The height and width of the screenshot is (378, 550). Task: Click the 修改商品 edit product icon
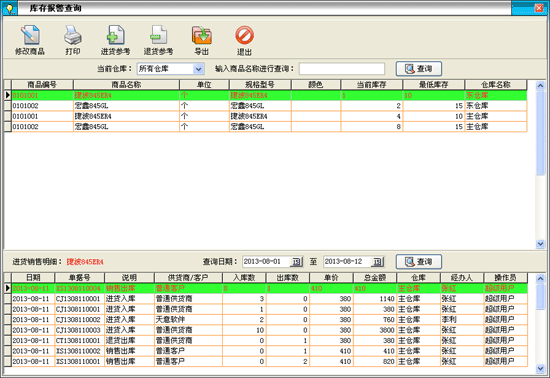pyautogui.click(x=30, y=40)
